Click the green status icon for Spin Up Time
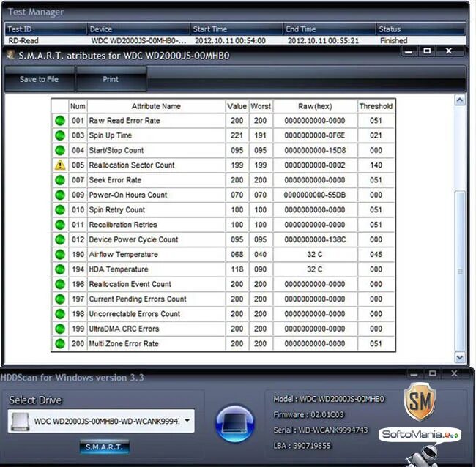This screenshot has width=476, height=467. pos(60,135)
